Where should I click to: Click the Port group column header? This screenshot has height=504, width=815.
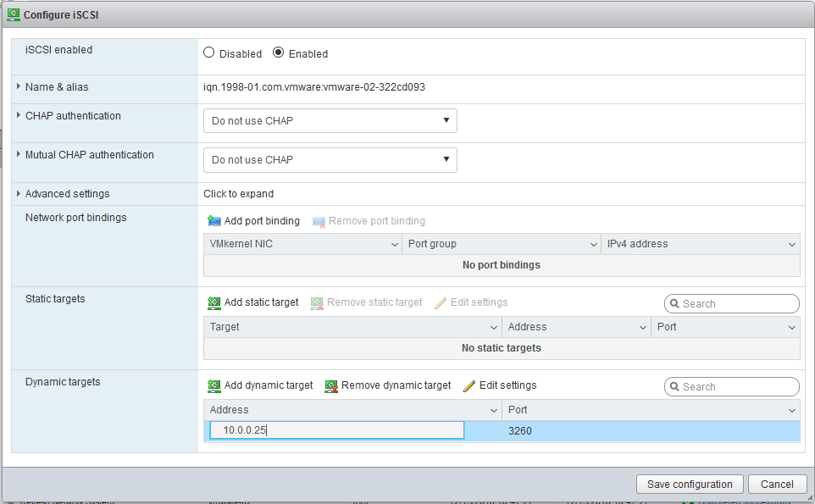coord(501,244)
